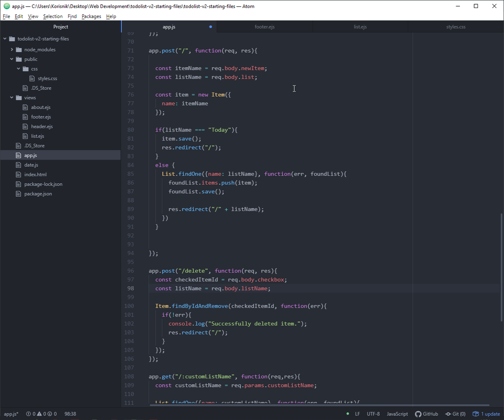Viewport: 504px width, 420px height.
Task: Click the "Today" string on line 80
Action: [219, 130]
